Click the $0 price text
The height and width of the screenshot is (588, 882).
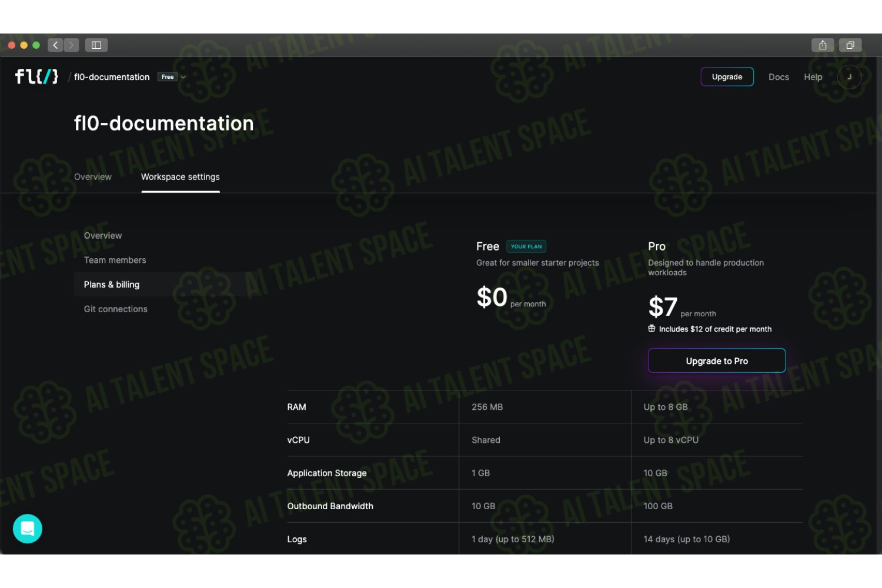tap(492, 297)
